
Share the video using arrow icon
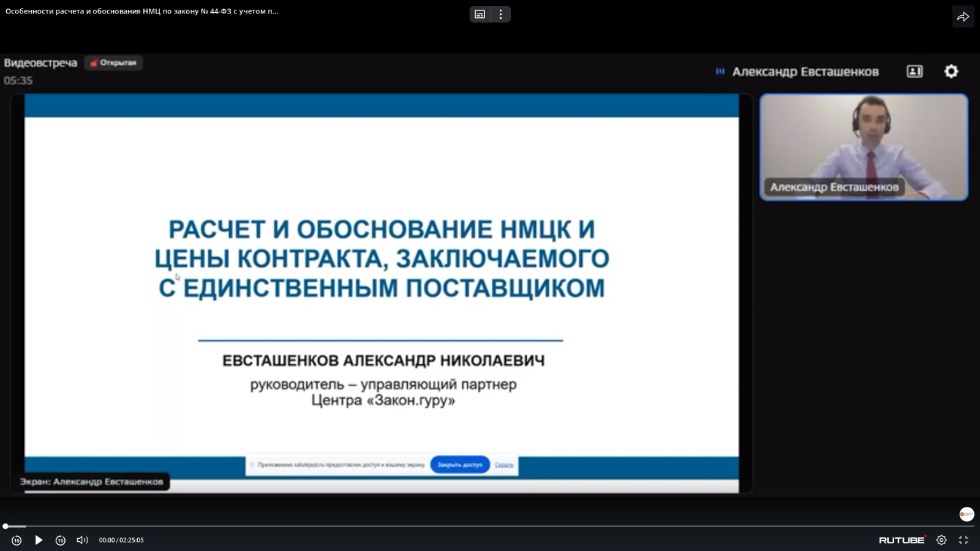(x=963, y=17)
